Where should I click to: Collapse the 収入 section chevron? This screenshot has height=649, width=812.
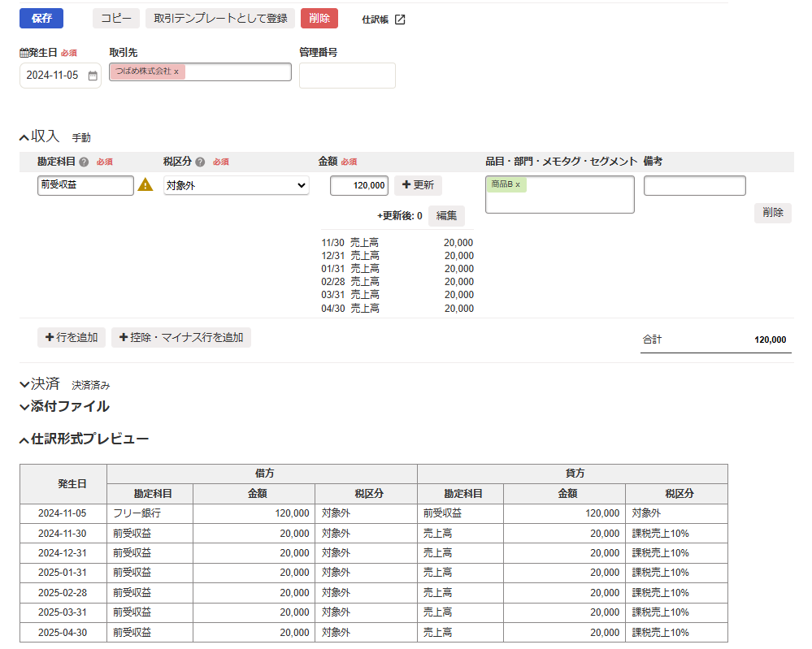24,137
